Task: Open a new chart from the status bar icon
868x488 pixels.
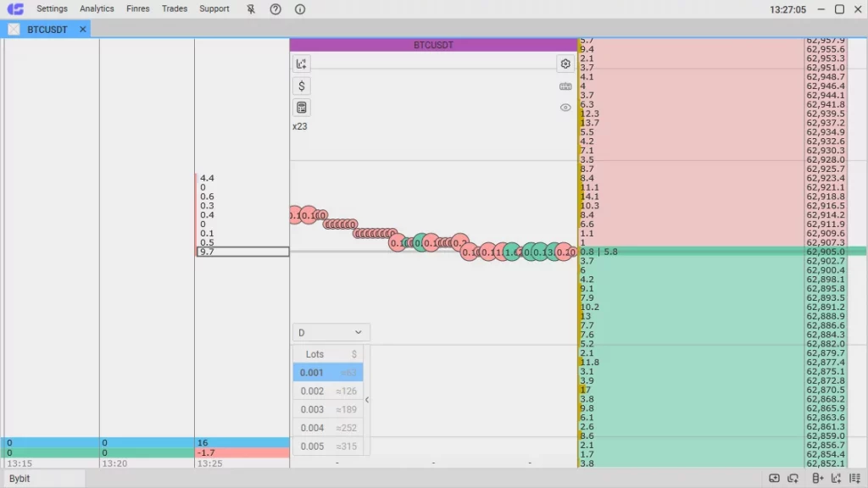Action: point(837,479)
